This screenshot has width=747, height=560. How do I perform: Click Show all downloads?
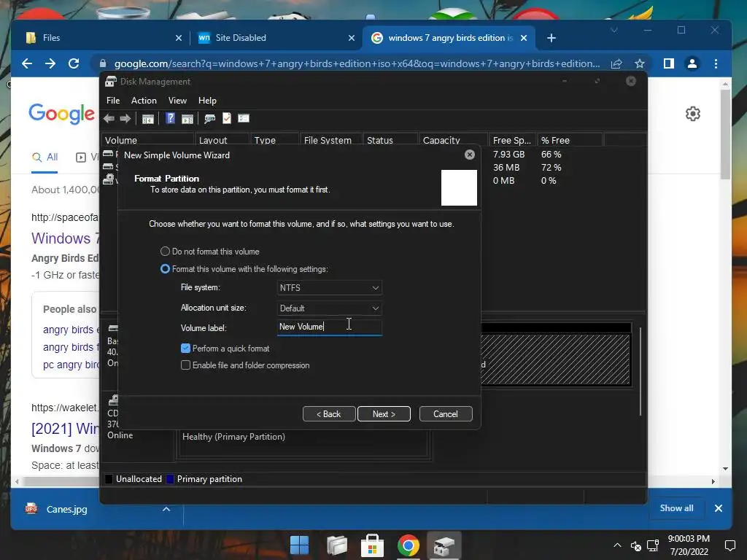point(676,508)
